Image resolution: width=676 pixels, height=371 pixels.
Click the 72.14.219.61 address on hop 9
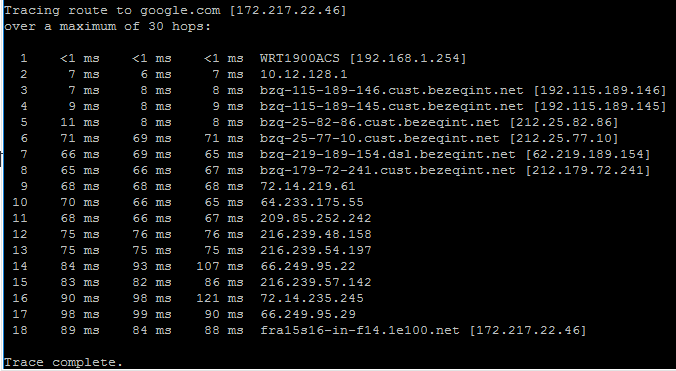click(308, 186)
